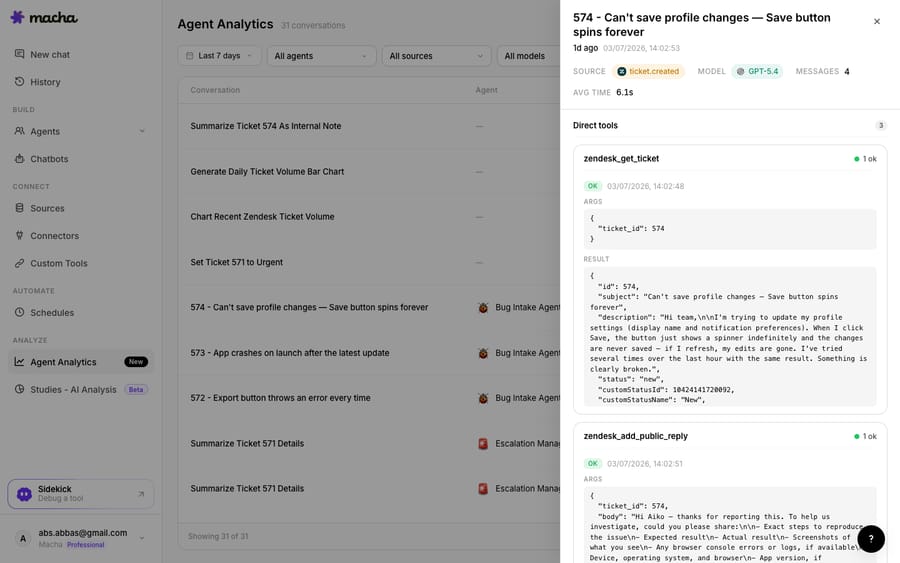Click the New chat icon
The height and width of the screenshot is (563, 900).
click(20, 54)
